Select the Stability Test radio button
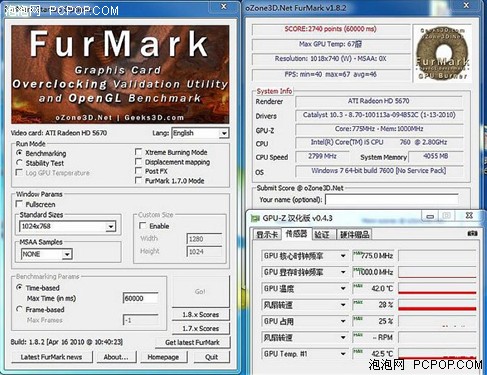This screenshot has width=487, height=375. pos(19,163)
